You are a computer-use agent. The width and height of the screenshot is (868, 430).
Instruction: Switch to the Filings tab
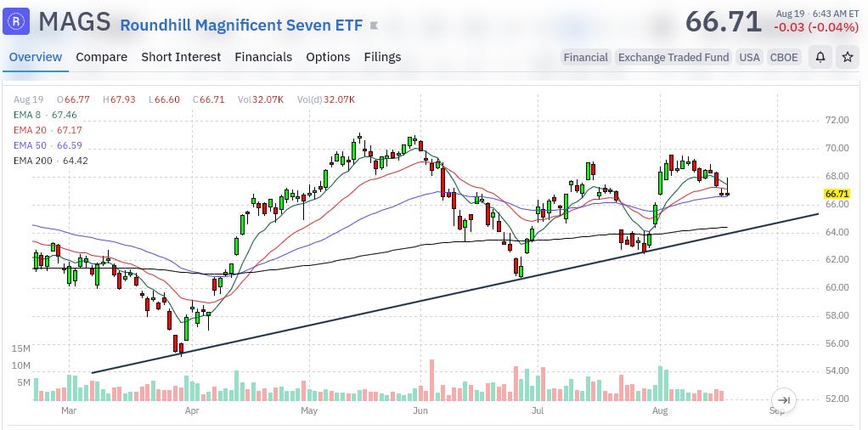pos(382,57)
